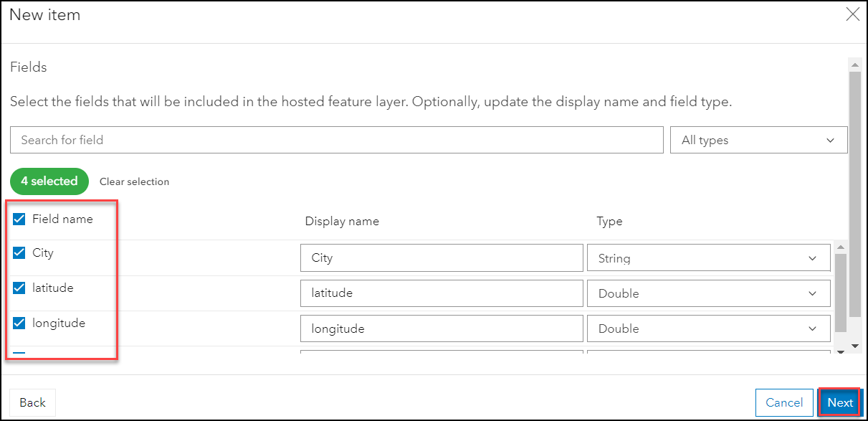Click the Clear selection link
Image resolution: width=868 pixels, height=421 pixels.
[x=134, y=181]
